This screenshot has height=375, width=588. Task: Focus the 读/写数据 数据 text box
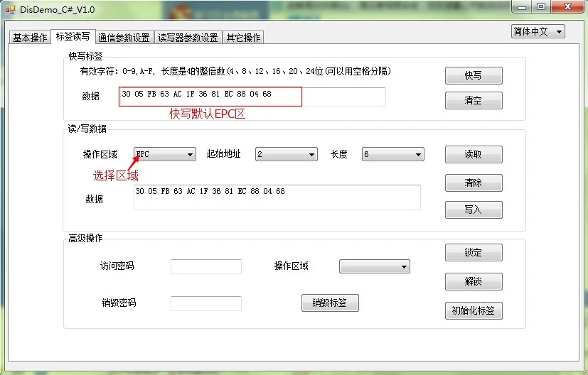[x=277, y=197]
